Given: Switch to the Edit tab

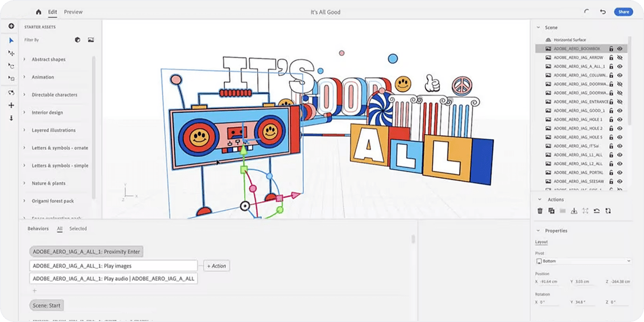Looking at the screenshot, I should pyautogui.click(x=52, y=12).
